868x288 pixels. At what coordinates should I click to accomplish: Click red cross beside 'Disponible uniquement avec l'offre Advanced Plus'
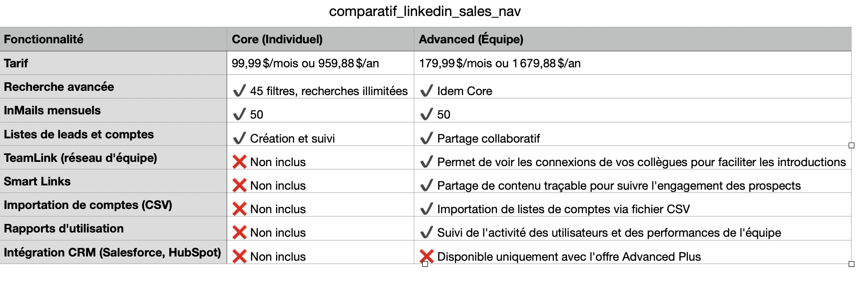pos(426,256)
